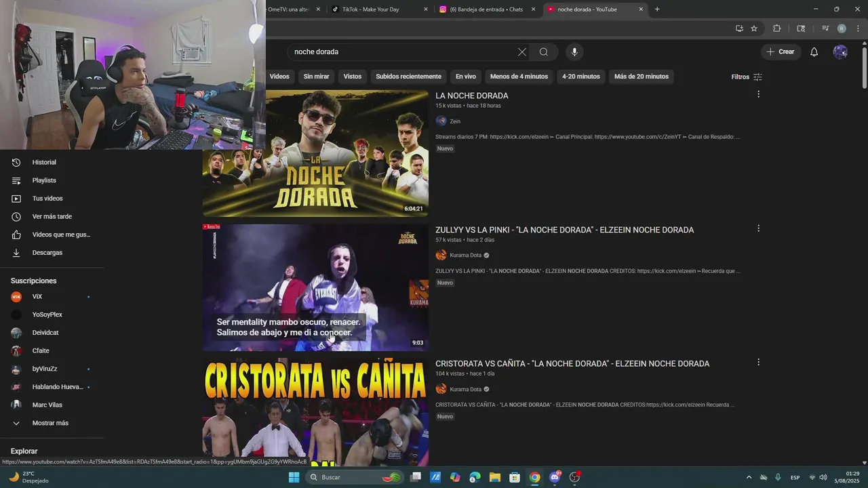Screen dimensions: 868x488
Task: Open Kurama Dota channel under Zullyy video
Action: click(x=465, y=256)
